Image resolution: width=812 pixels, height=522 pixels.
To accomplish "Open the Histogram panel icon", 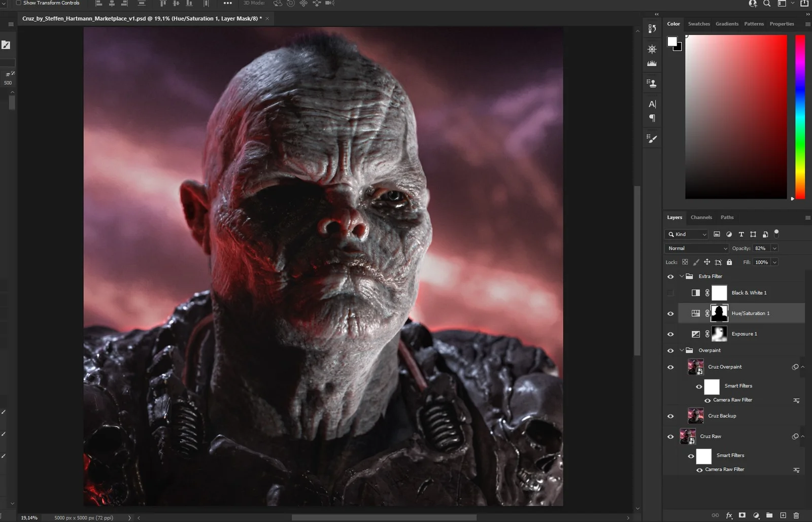I will [x=652, y=63].
